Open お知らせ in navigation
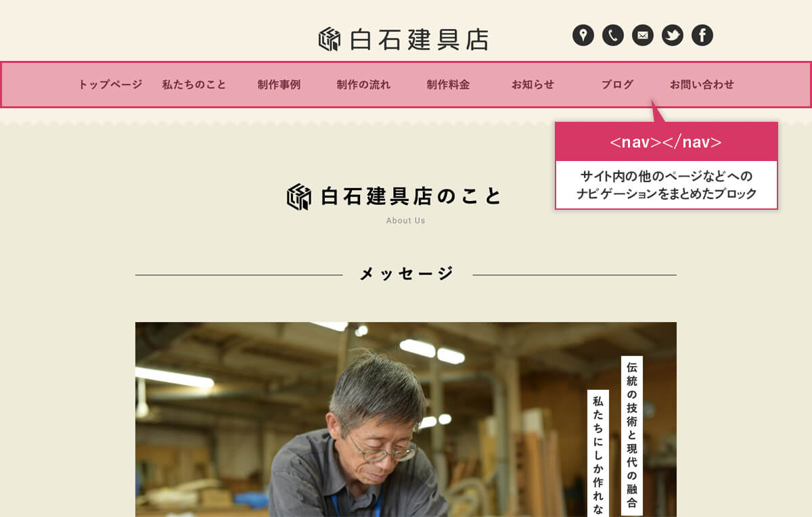812x517 pixels. [533, 85]
